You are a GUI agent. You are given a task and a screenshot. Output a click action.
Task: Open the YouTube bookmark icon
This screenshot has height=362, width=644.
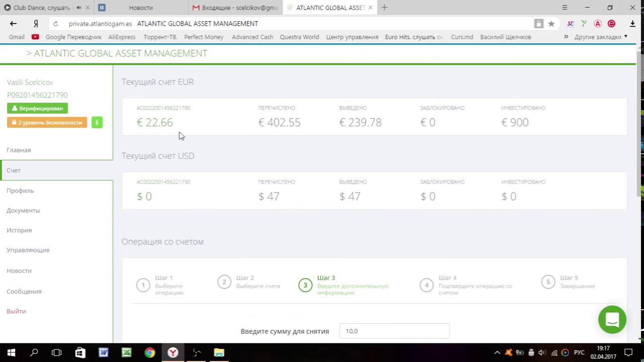[35, 37]
